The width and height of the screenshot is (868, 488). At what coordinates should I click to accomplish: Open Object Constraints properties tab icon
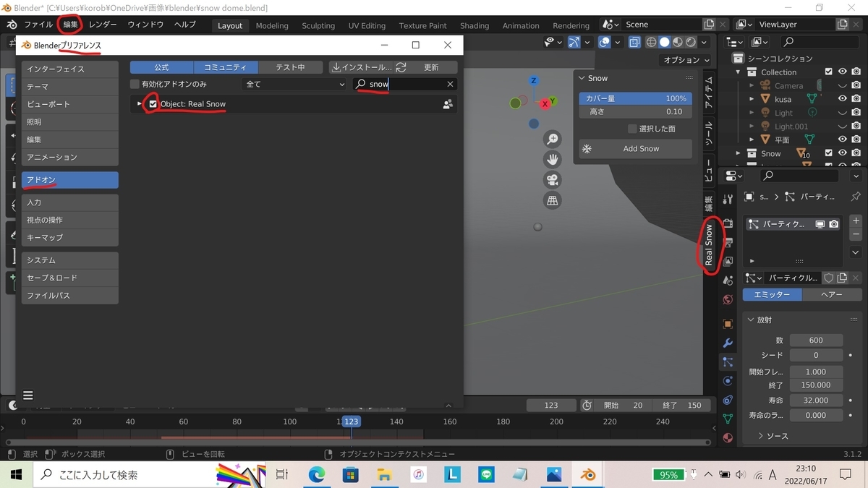click(x=728, y=399)
